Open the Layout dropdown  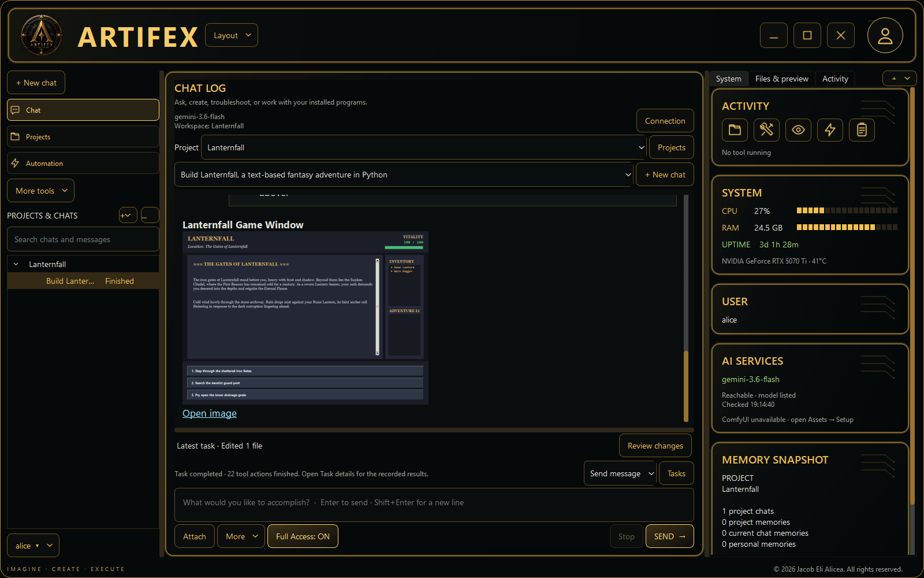pyautogui.click(x=232, y=35)
